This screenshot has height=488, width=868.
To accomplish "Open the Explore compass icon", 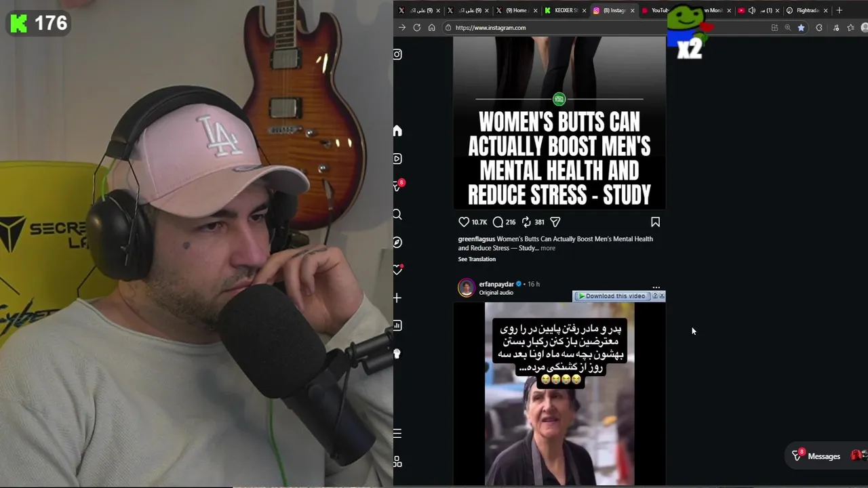I will [397, 242].
